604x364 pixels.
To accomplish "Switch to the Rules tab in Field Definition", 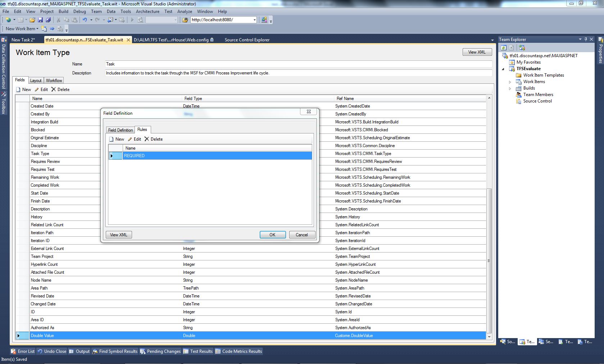I will pos(142,129).
